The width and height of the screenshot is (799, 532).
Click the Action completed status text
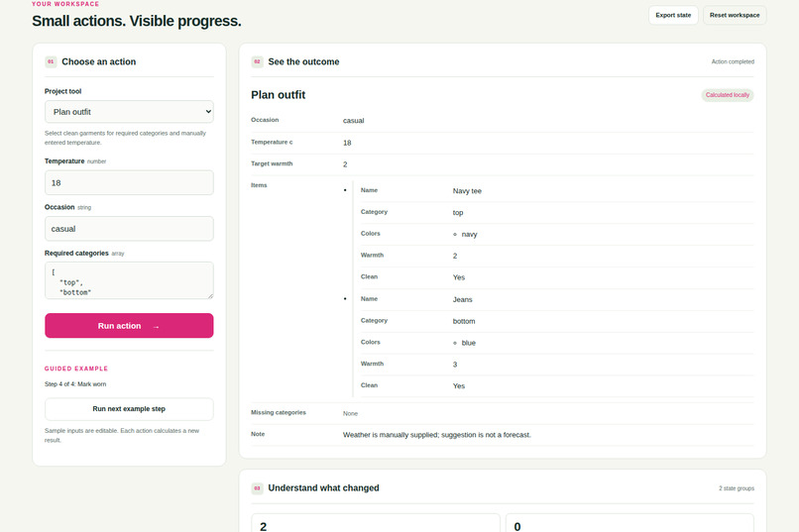pyautogui.click(x=733, y=61)
